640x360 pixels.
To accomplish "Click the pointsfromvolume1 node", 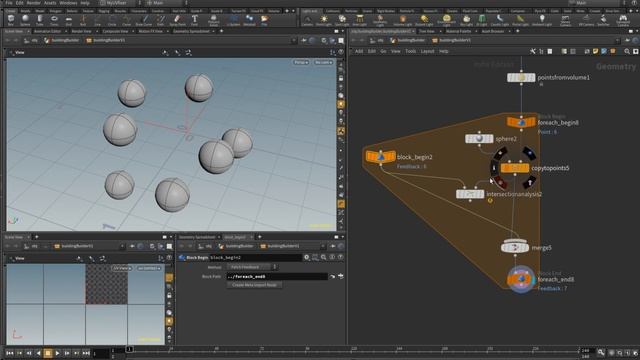I will pos(521,78).
